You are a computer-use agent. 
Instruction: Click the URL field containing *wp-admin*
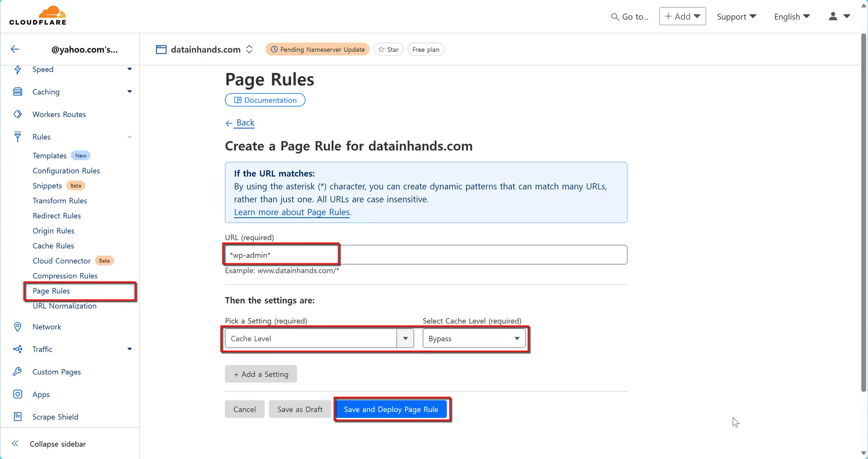281,255
